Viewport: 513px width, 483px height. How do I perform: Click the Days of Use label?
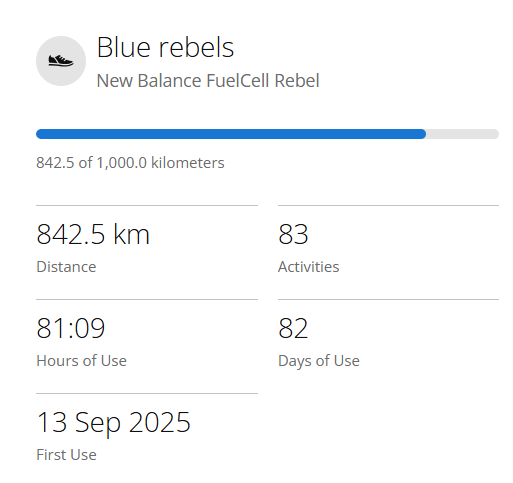pos(319,361)
